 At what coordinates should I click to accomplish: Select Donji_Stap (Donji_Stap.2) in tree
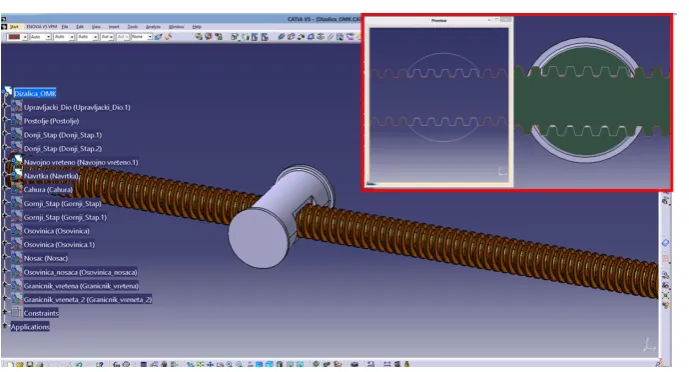click(63, 148)
